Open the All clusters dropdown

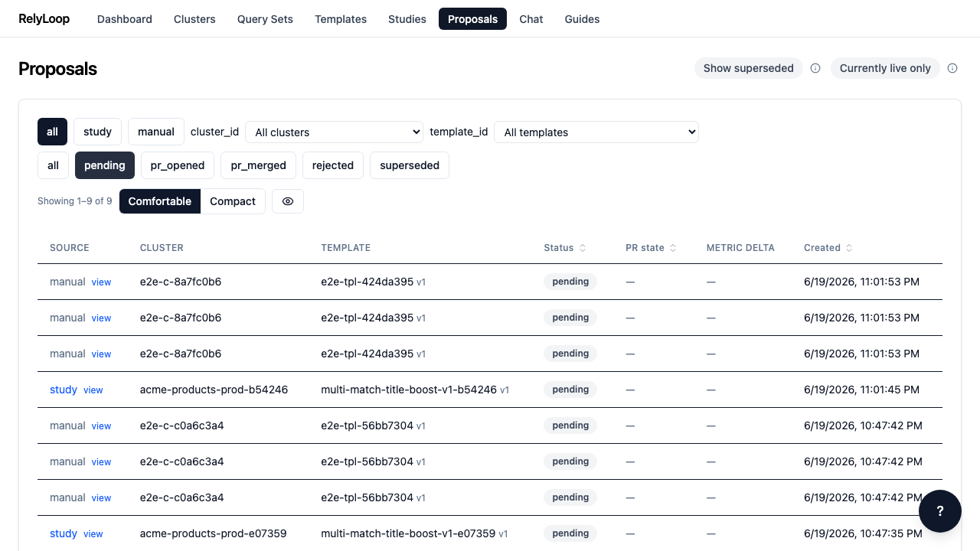[x=334, y=132]
